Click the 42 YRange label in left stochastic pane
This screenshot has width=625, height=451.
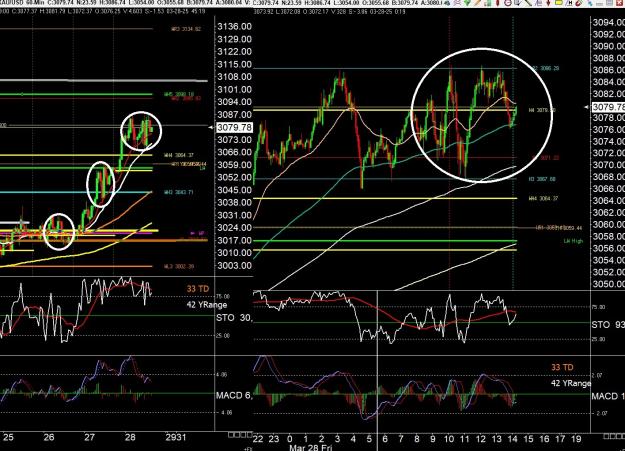tap(207, 305)
